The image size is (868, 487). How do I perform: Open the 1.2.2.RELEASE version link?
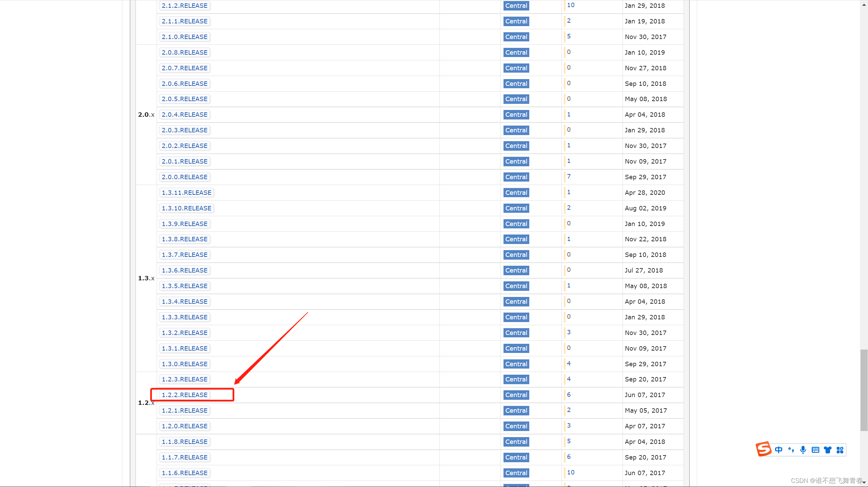(x=184, y=395)
